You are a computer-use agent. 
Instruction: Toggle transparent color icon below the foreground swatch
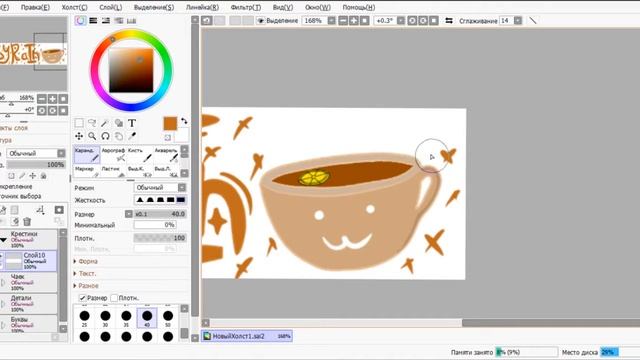tap(168, 138)
